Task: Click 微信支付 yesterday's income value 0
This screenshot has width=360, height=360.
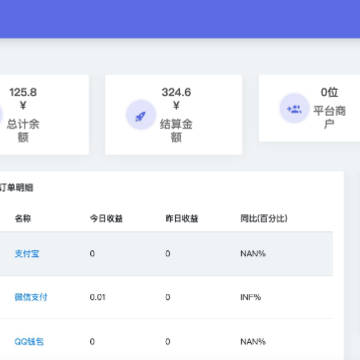Action: coord(168,297)
